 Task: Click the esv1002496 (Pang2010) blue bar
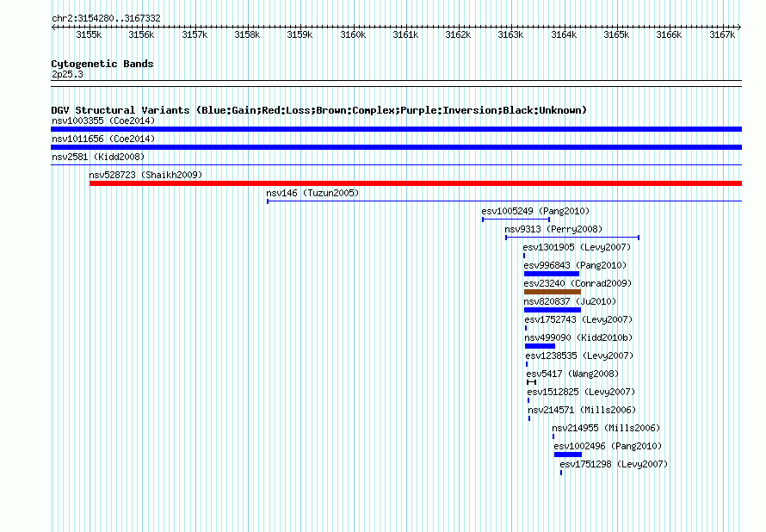tap(567, 455)
